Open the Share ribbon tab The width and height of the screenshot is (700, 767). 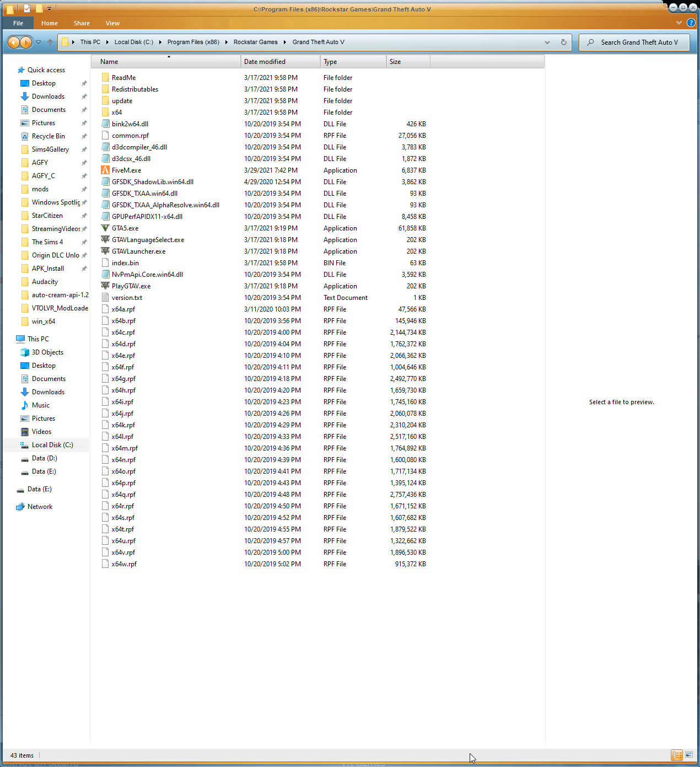[82, 23]
